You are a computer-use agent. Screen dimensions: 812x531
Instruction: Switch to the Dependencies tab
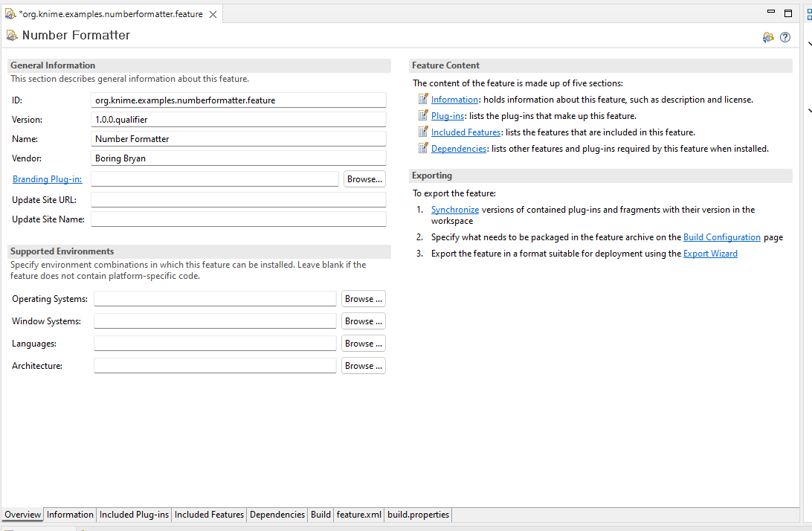pos(277,515)
